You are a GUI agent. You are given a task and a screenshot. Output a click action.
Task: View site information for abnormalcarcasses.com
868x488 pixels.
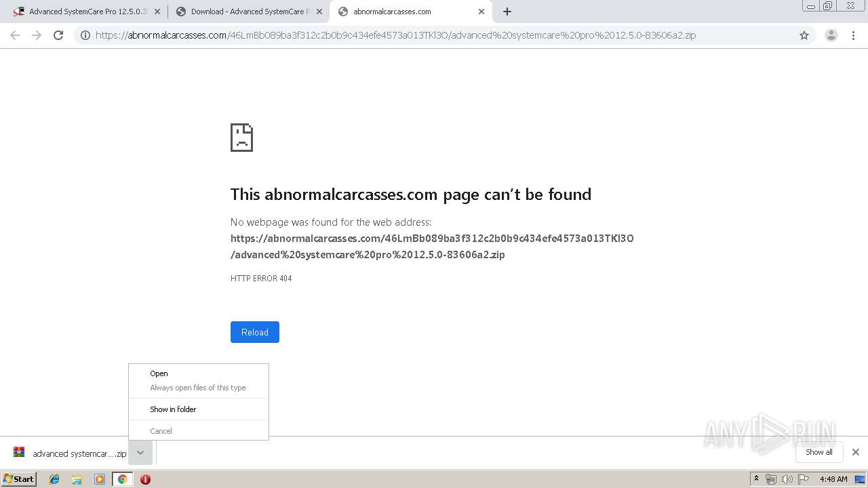(x=85, y=35)
